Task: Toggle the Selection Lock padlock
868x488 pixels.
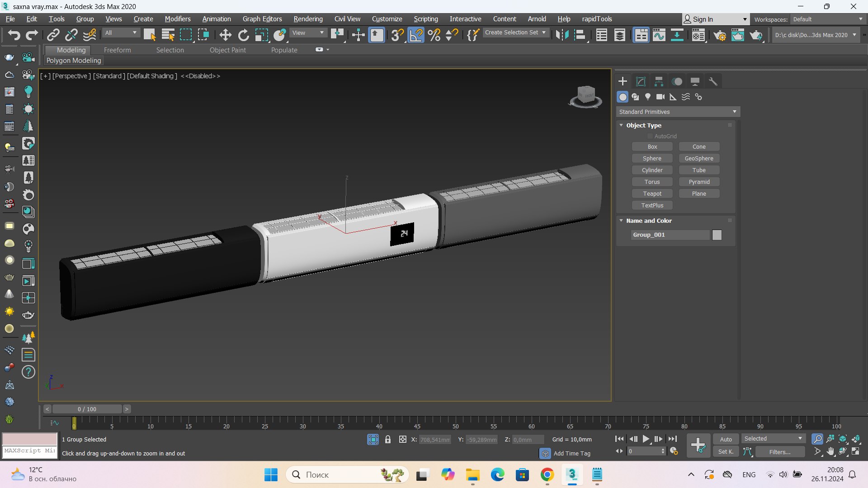Action: [388, 439]
